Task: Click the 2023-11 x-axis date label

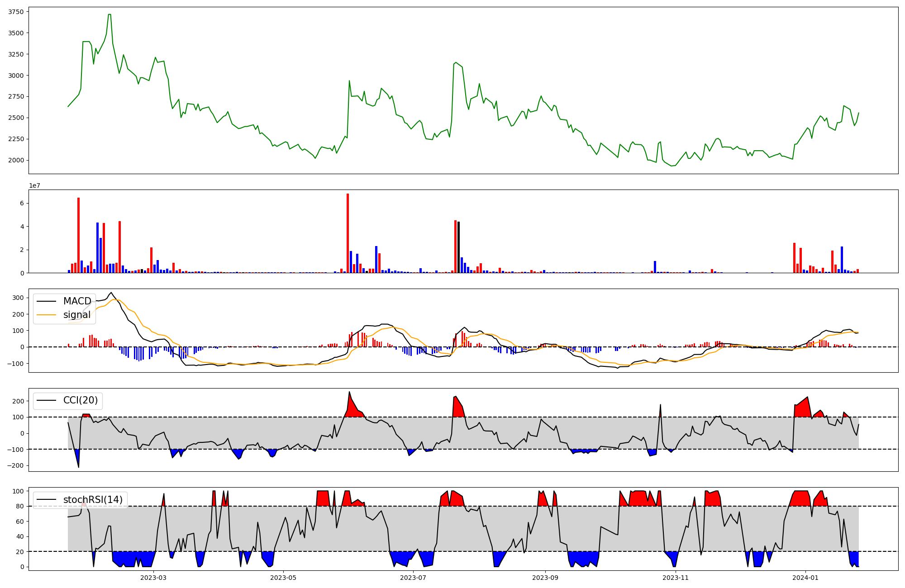Action: click(x=676, y=578)
